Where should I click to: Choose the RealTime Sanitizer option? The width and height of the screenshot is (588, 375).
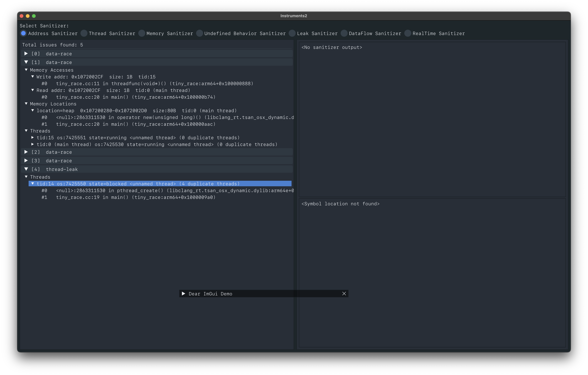(407, 33)
